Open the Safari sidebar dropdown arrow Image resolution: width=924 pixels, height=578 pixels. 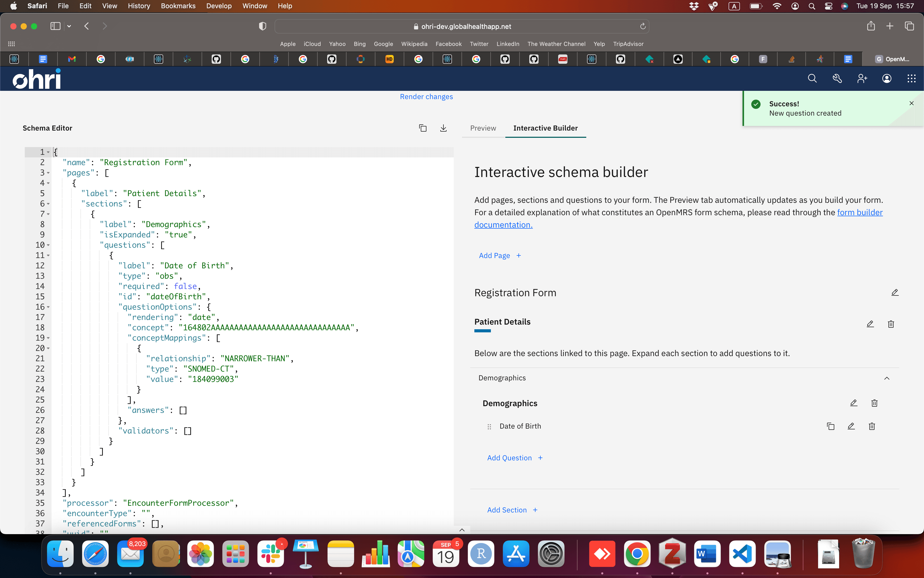pyautogui.click(x=69, y=26)
